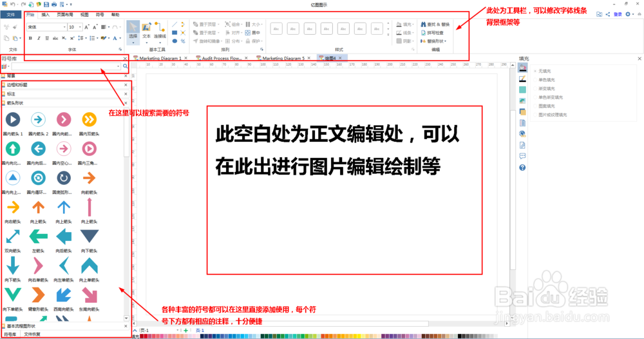The height and width of the screenshot is (339, 644).
Task: Select the 无填充 radio option
Action: (535, 71)
